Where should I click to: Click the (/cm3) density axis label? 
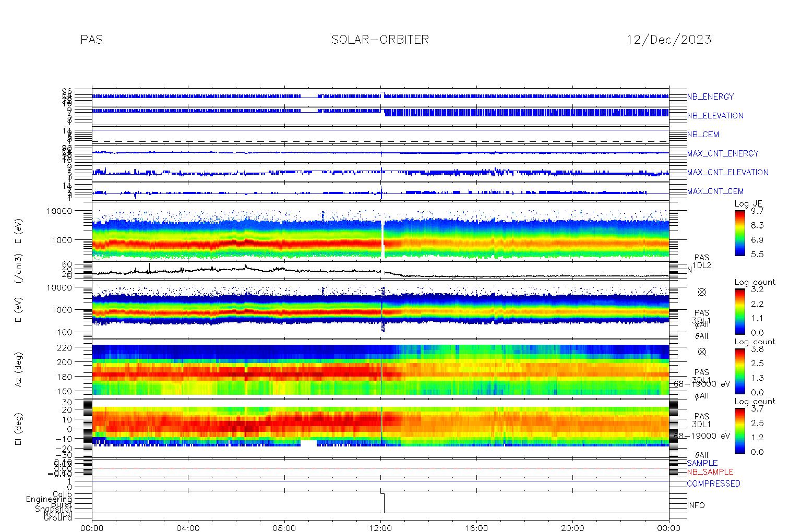click(19, 269)
